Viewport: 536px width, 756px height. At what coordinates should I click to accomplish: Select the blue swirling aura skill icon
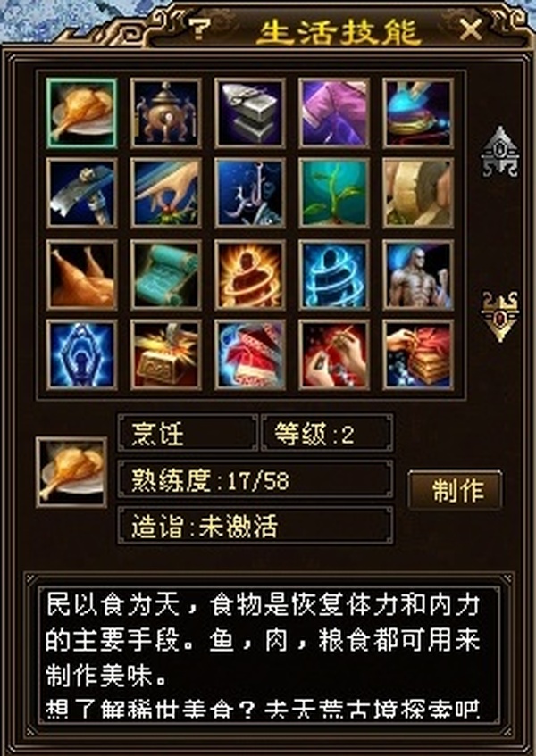(x=334, y=275)
